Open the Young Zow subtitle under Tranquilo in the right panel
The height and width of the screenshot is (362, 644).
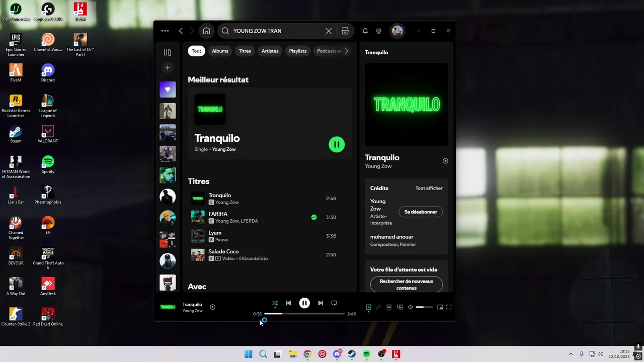pos(378,166)
